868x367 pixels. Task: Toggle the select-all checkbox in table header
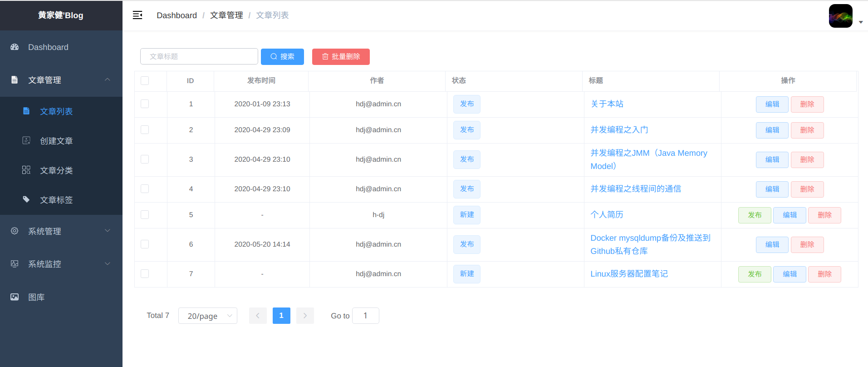tap(145, 81)
